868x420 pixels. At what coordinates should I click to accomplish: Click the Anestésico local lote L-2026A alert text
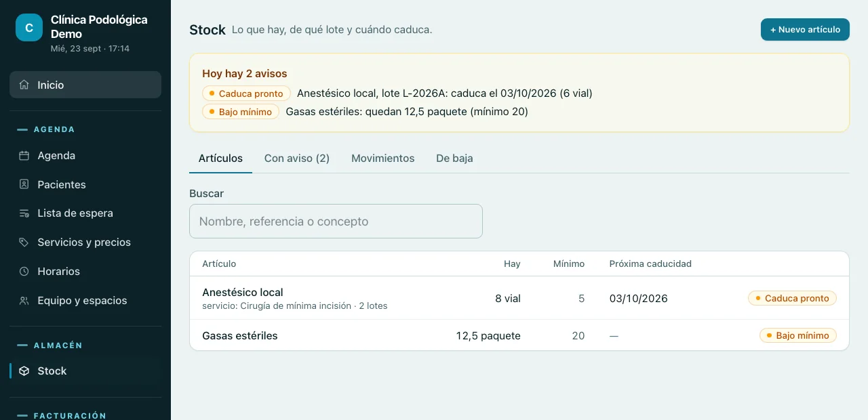pyautogui.click(x=445, y=93)
